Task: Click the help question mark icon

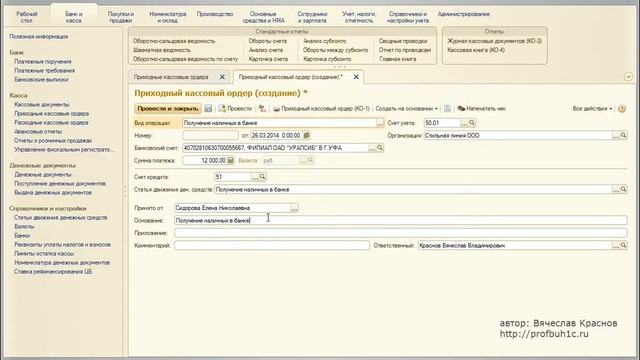Action: [622, 109]
